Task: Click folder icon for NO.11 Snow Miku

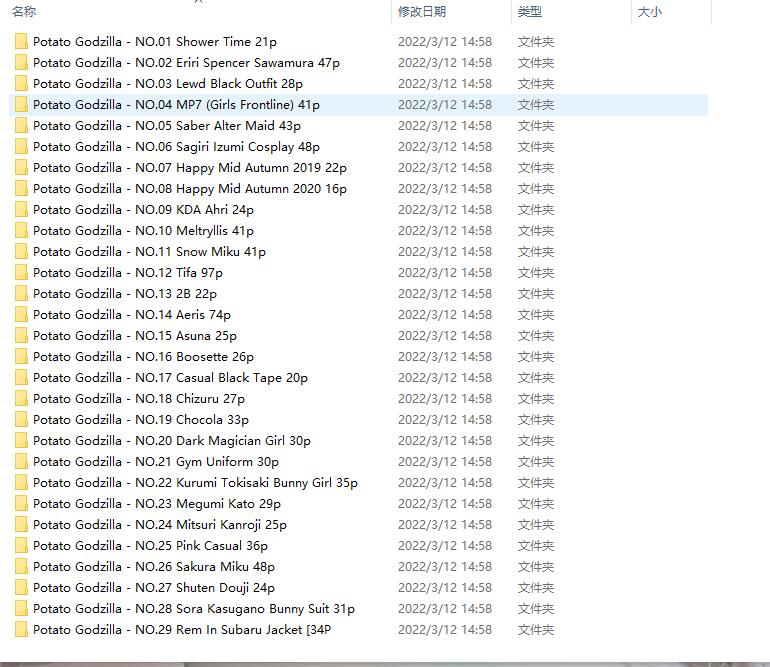Action: [21, 251]
